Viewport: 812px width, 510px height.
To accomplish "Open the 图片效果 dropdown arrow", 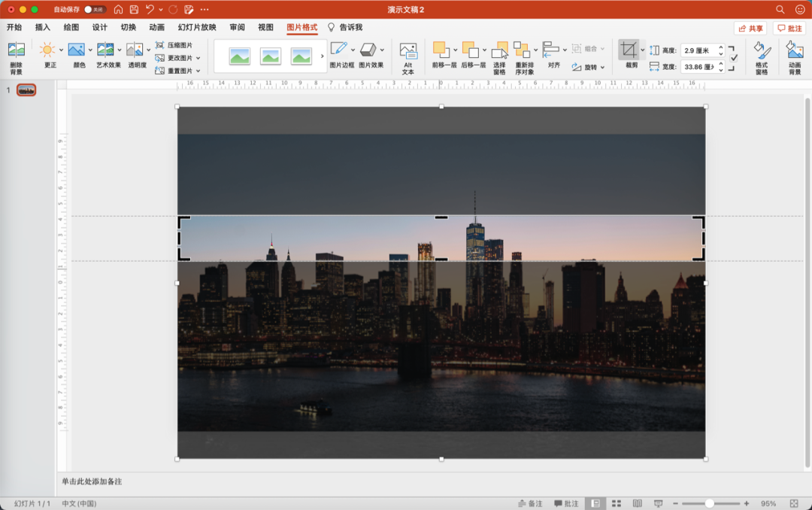I will pyautogui.click(x=382, y=50).
